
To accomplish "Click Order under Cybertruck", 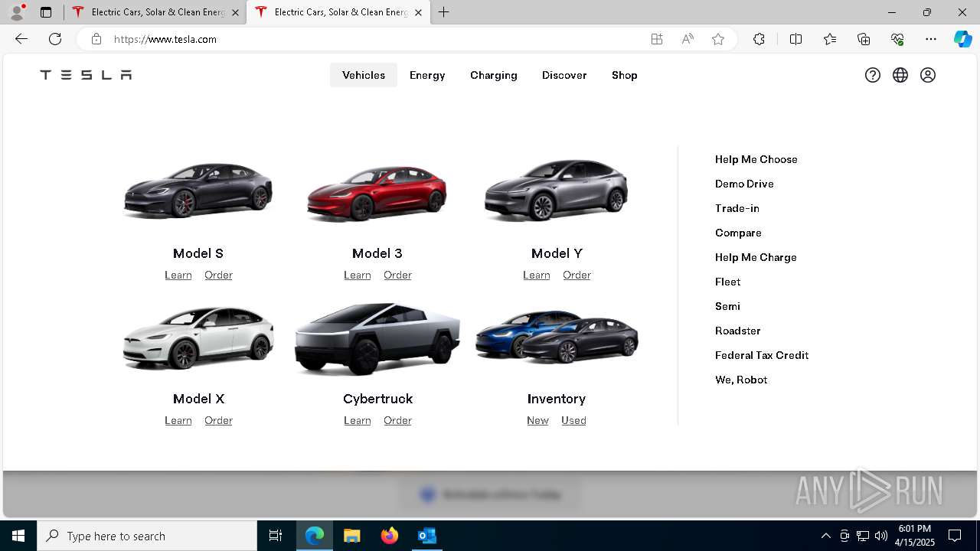I will (397, 420).
